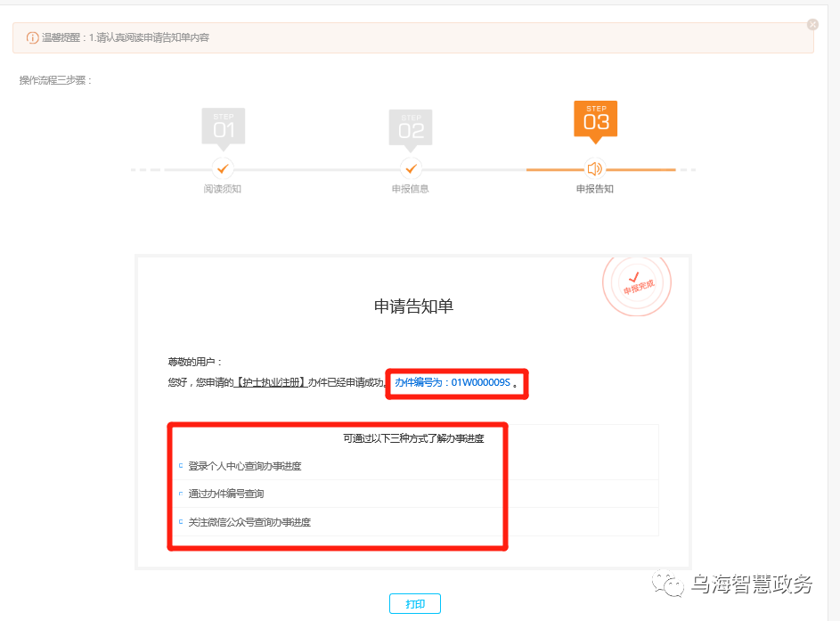This screenshot has width=840, height=621.
Task: Expand the 通过办件编号查询 list item
Action: [226, 494]
